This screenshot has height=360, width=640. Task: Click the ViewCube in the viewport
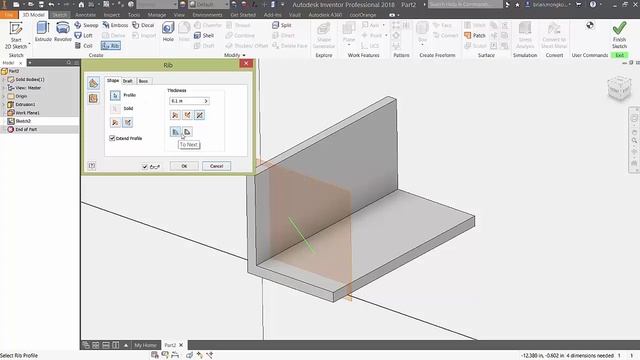(619, 88)
